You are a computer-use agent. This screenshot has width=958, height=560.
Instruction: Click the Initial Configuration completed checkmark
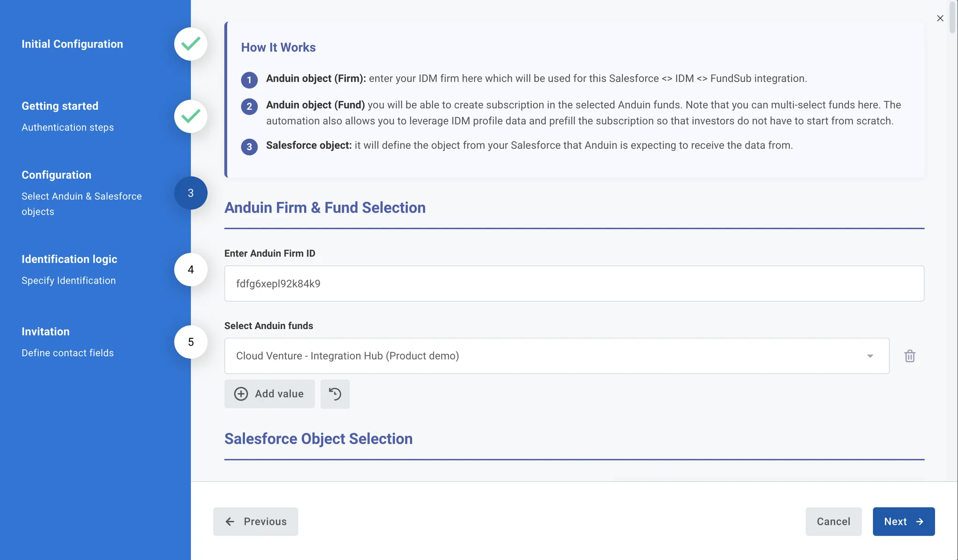tap(191, 44)
